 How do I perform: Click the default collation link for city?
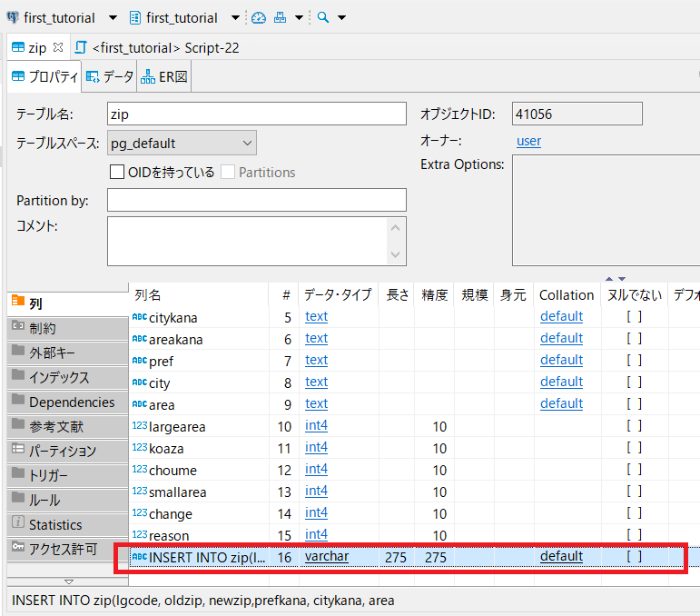click(x=562, y=382)
